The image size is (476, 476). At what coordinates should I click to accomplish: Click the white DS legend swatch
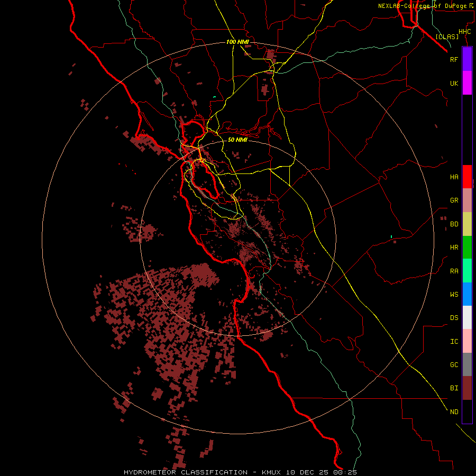(x=467, y=317)
